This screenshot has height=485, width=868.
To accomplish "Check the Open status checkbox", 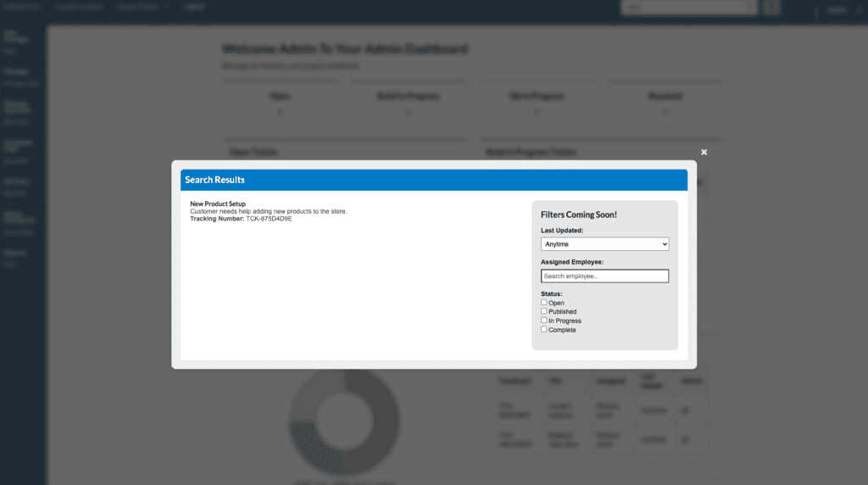I will (544, 303).
